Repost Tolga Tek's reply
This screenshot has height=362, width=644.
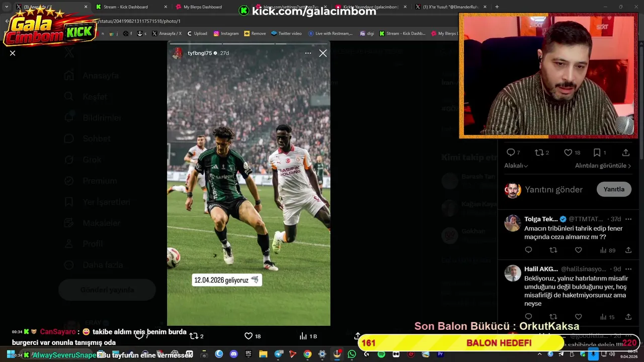pyautogui.click(x=553, y=250)
